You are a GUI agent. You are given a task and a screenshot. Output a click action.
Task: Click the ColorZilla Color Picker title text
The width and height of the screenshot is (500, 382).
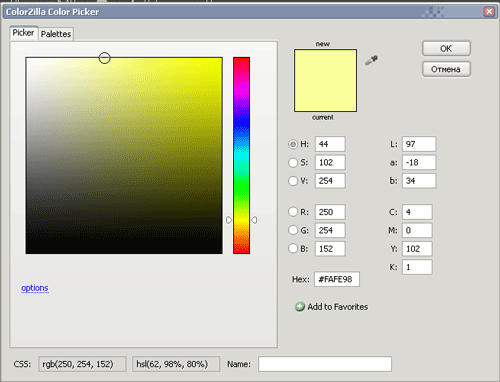point(52,12)
